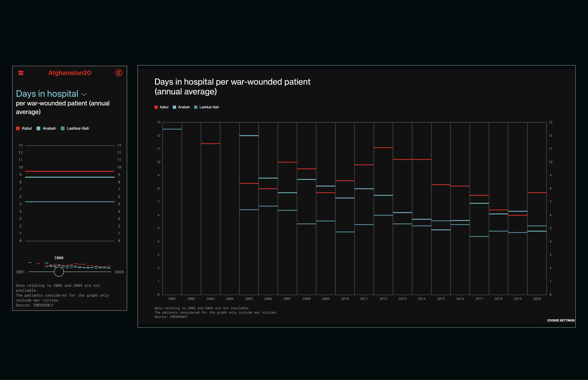
Task: Click the red Kabul legend square in left panel
Action: click(x=18, y=128)
